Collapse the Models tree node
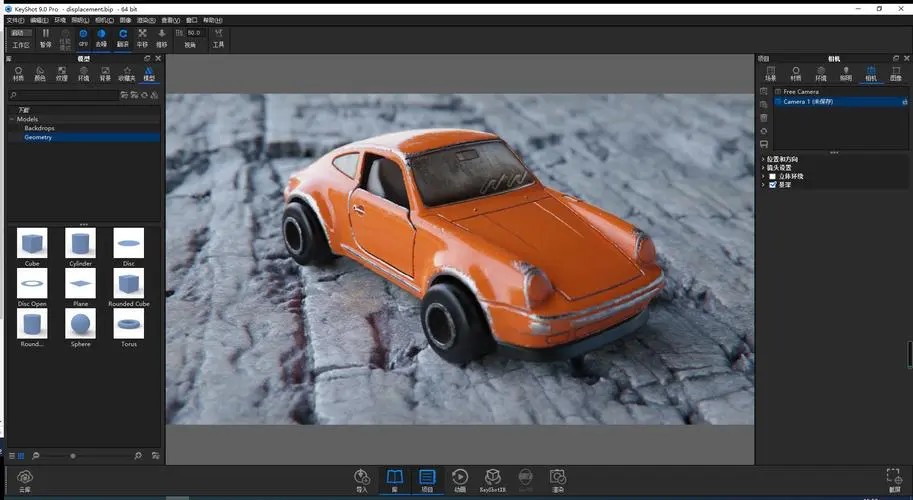This screenshot has width=913, height=500. pos(12,119)
